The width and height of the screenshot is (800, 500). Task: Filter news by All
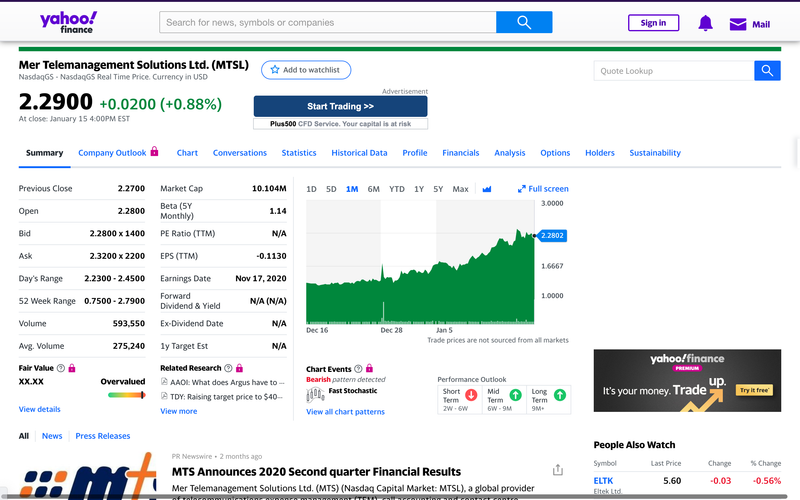coord(24,436)
